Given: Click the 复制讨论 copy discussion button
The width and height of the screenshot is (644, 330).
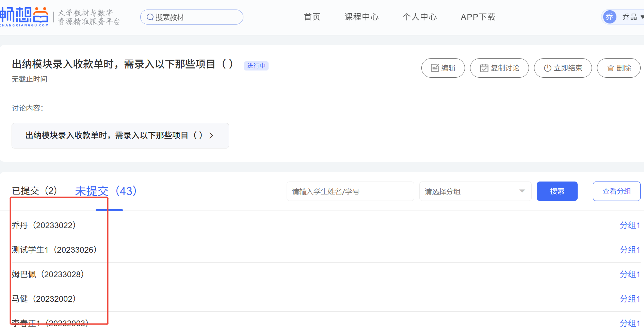Looking at the screenshot, I should (x=499, y=68).
